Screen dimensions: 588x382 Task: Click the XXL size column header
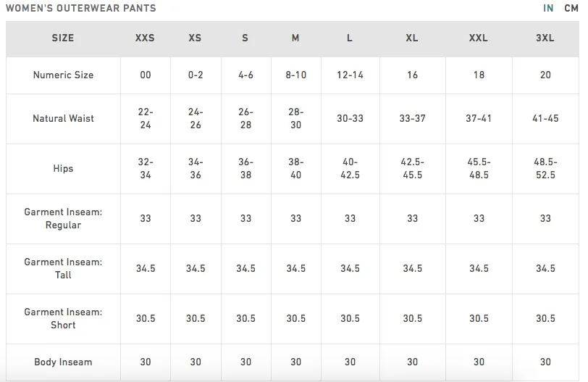479,38
